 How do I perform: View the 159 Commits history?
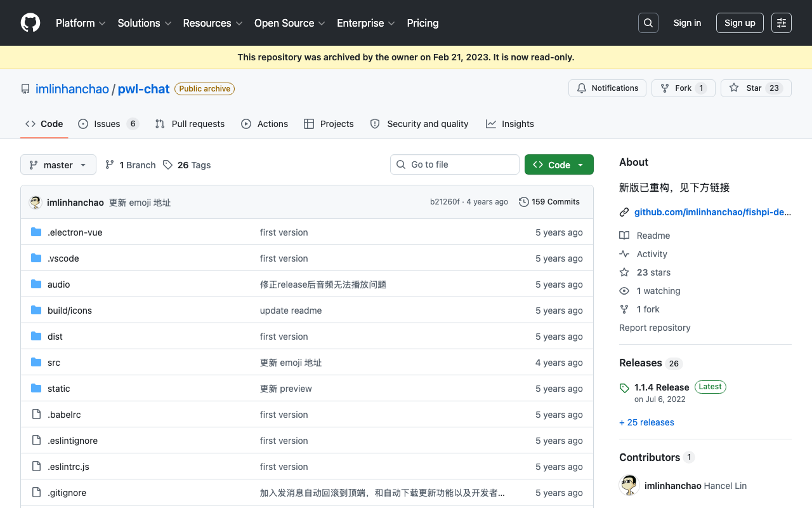point(549,202)
